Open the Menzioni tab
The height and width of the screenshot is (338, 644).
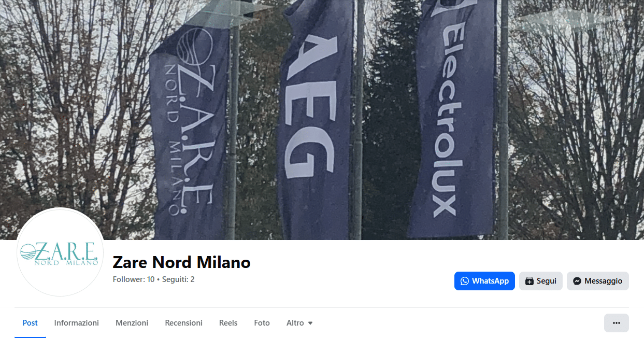point(132,323)
